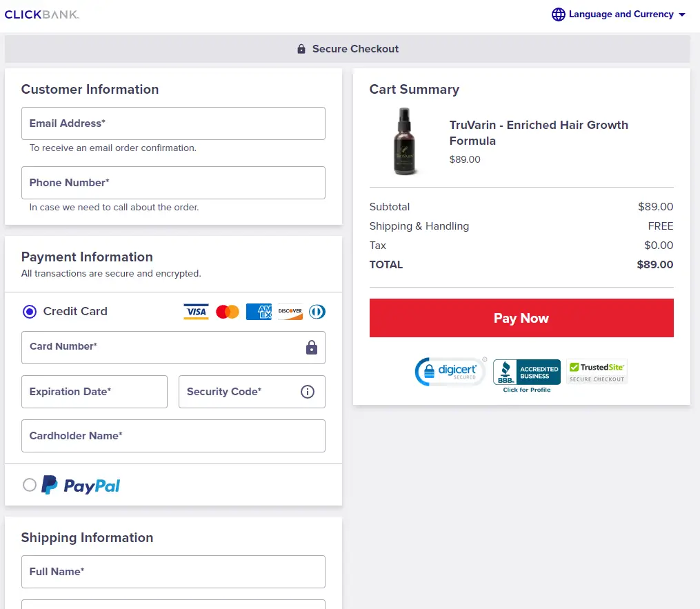The image size is (700, 609).
Task: Select the Credit Card payment option
Action: coord(28,311)
